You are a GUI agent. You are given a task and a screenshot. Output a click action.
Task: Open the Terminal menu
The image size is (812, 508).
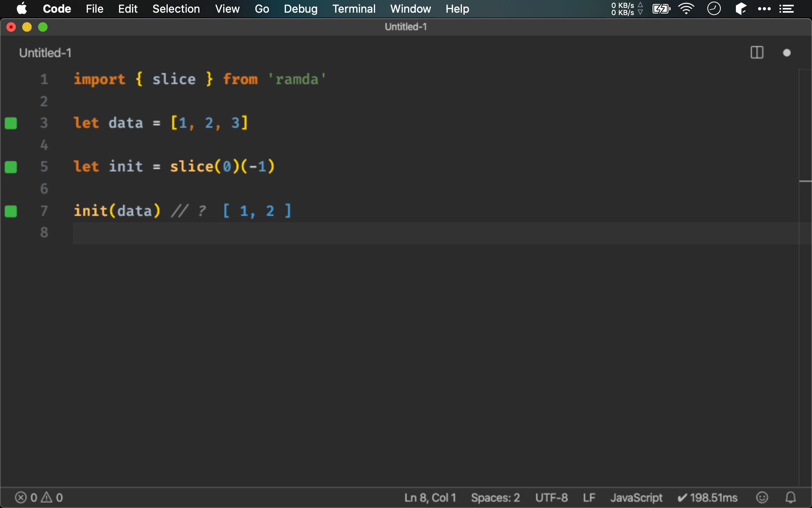coord(354,9)
